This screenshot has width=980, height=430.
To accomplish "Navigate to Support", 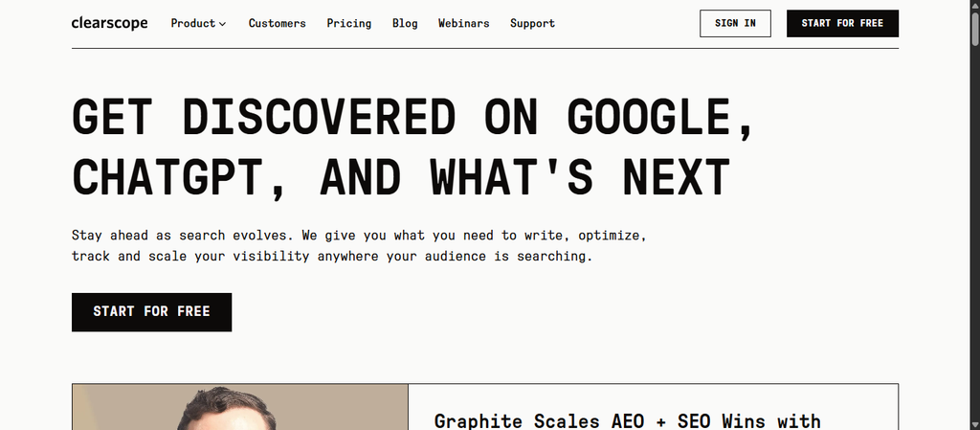I will [x=532, y=23].
